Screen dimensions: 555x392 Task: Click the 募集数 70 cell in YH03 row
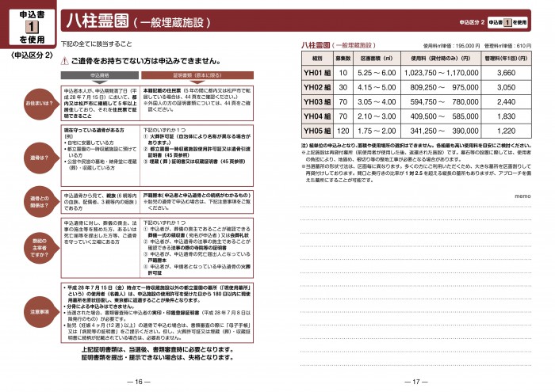click(x=343, y=102)
